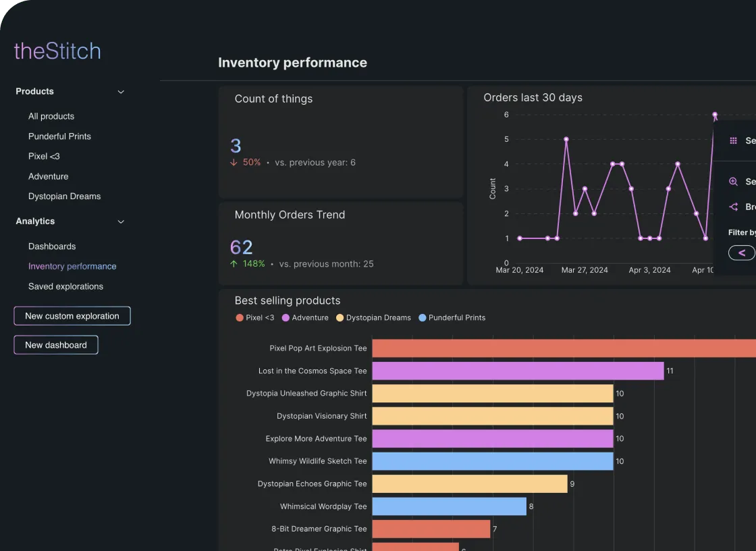Image resolution: width=756 pixels, height=551 pixels.
Task: Collapse the Products section chevron
Action: 121,92
